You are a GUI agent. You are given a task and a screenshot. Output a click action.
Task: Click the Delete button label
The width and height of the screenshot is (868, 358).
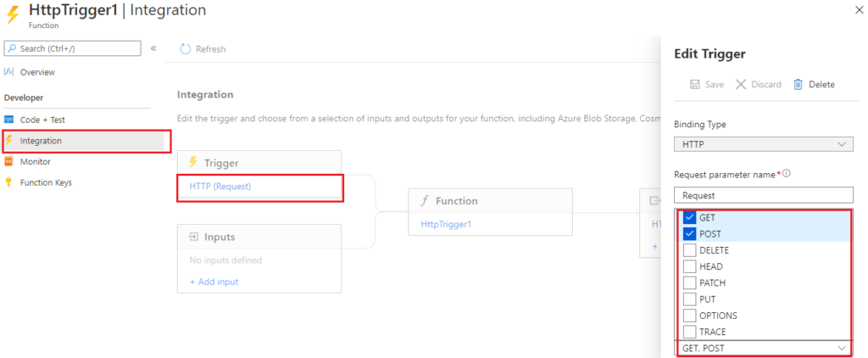click(x=821, y=84)
